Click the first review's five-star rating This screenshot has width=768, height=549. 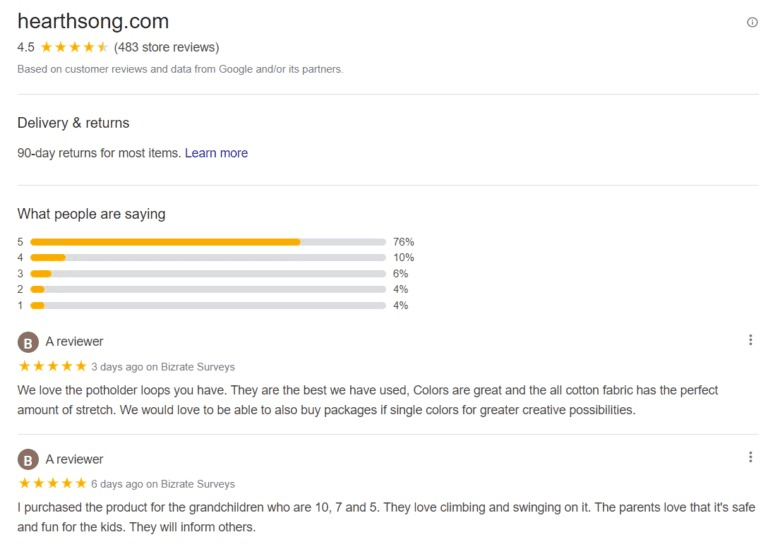53,367
